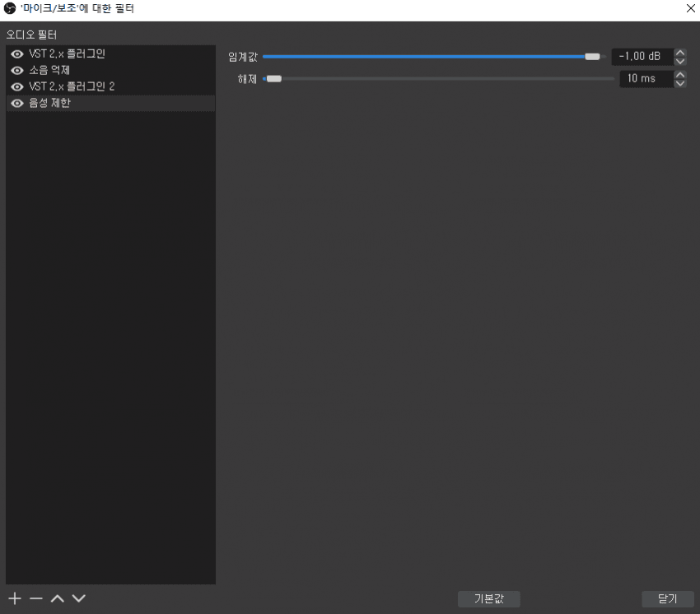Increase the 해제 ms value with up arrow
700x614 pixels.
[x=680, y=75]
